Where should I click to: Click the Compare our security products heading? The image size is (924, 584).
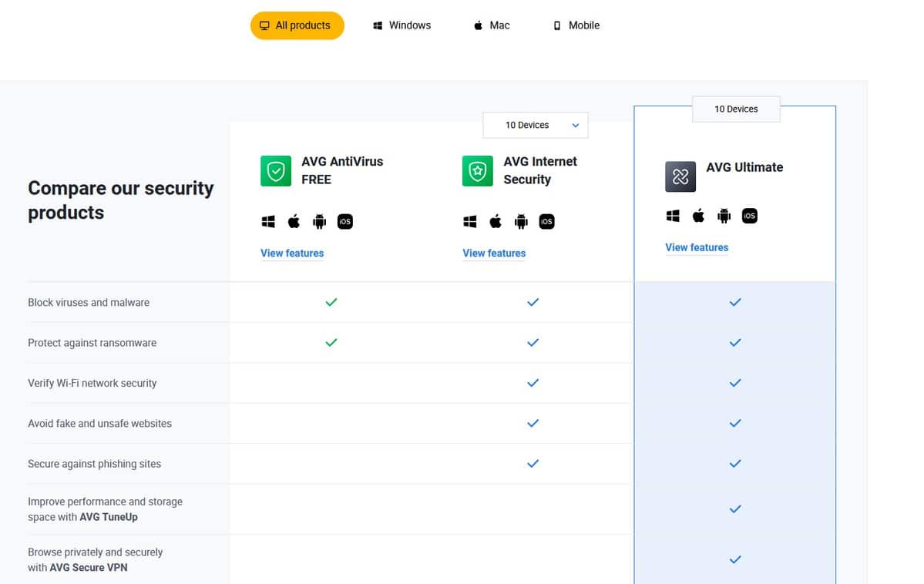(x=121, y=200)
